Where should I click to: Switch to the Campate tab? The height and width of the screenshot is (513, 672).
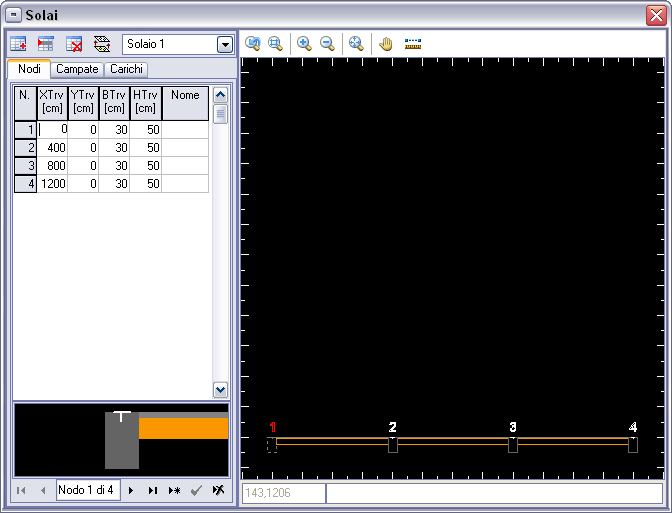pyautogui.click(x=77, y=69)
